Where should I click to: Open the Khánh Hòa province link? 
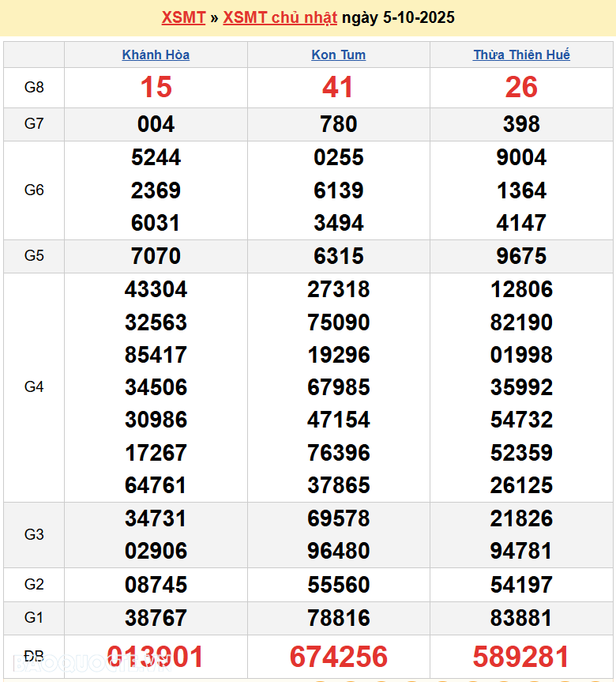pos(156,55)
